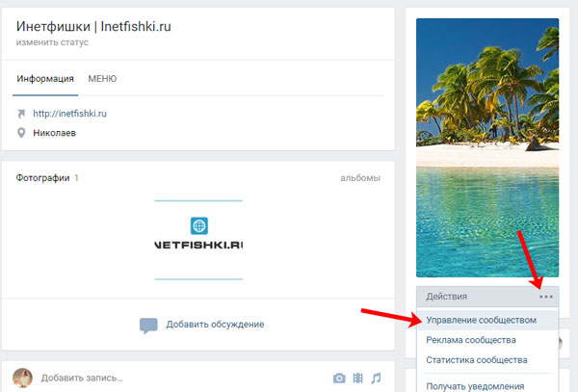Open the three-dots actions menu
The image size is (578, 392).
click(x=546, y=297)
